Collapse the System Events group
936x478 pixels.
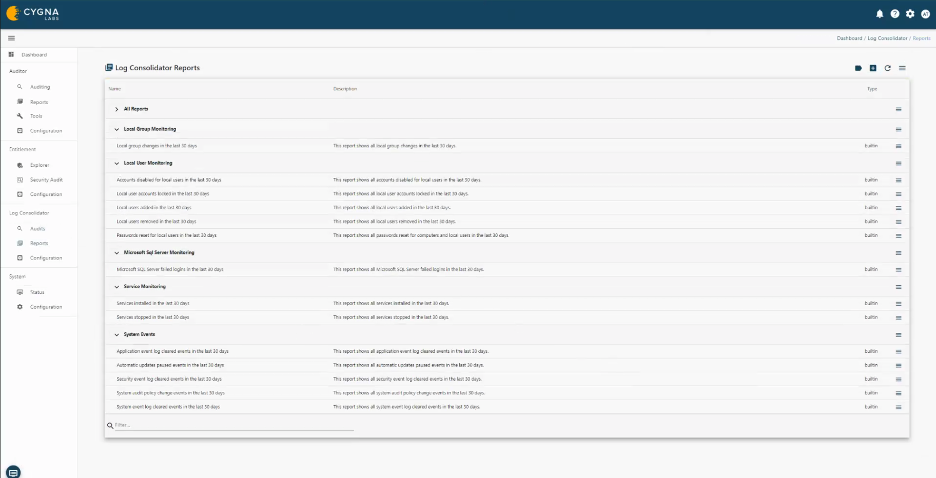[x=116, y=335]
